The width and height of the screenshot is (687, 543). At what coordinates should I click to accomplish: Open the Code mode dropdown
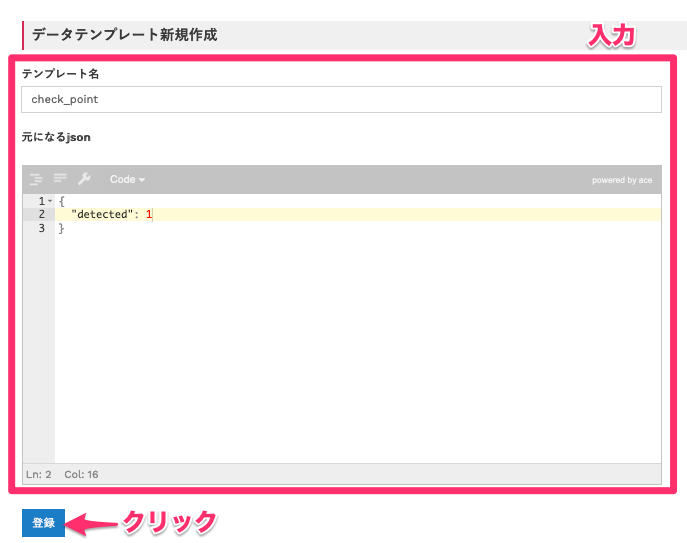point(127,179)
